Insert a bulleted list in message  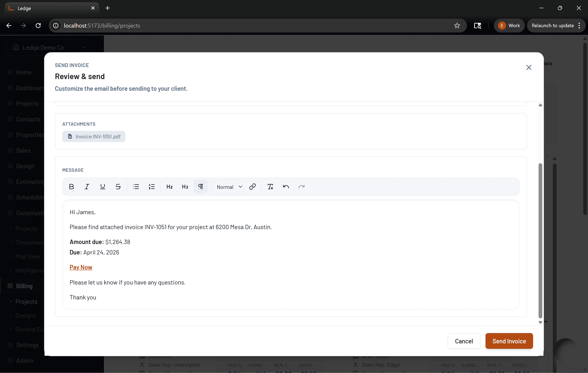point(136,187)
